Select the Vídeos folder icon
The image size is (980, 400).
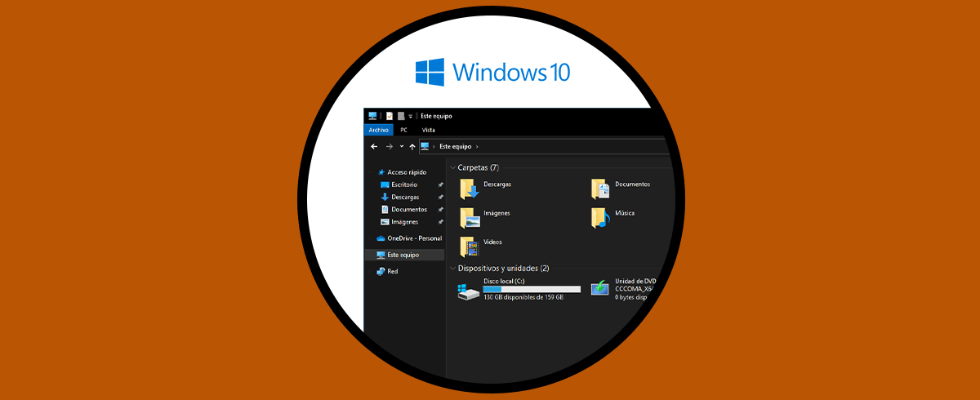coord(470,247)
